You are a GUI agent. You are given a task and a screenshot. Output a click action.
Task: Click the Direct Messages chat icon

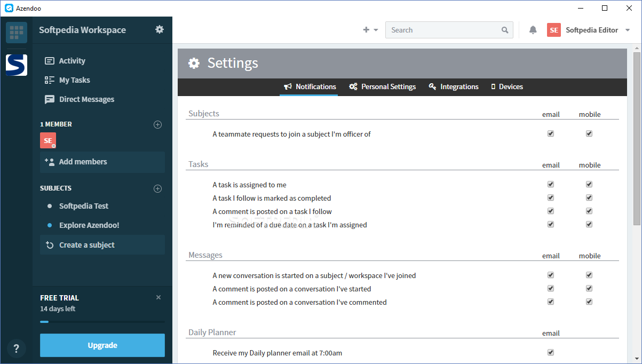pos(50,99)
